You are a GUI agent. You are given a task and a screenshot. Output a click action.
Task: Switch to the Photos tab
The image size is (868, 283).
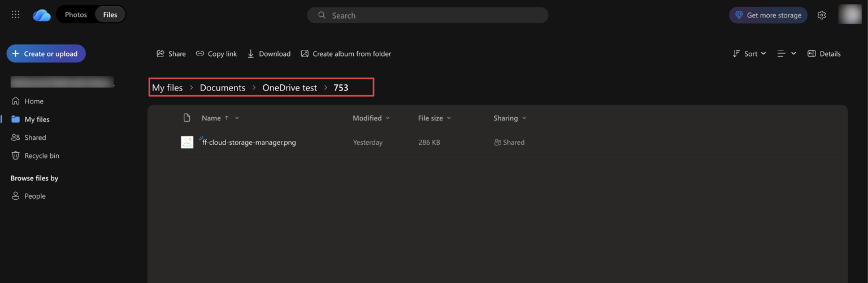(x=76, y=15)
